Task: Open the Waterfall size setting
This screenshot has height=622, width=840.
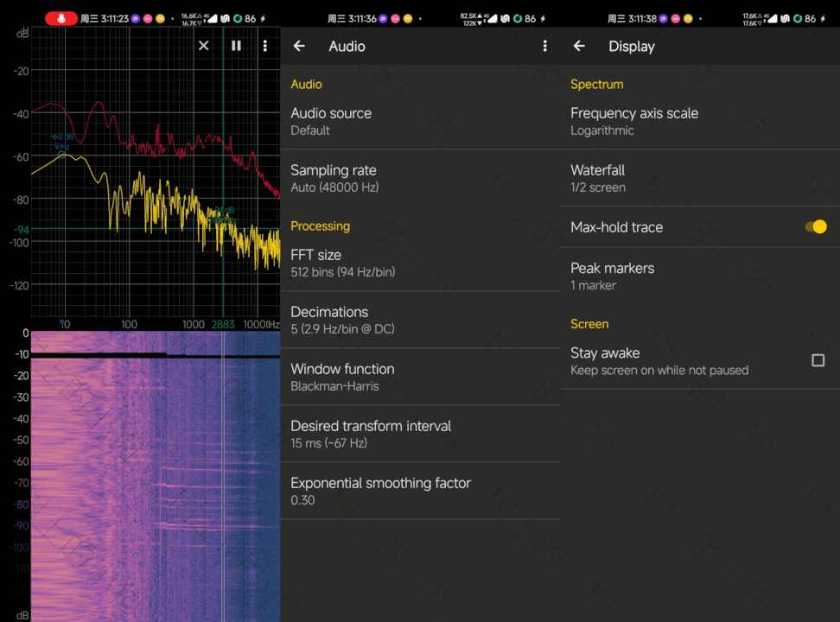Action: (x=700, y=178)
